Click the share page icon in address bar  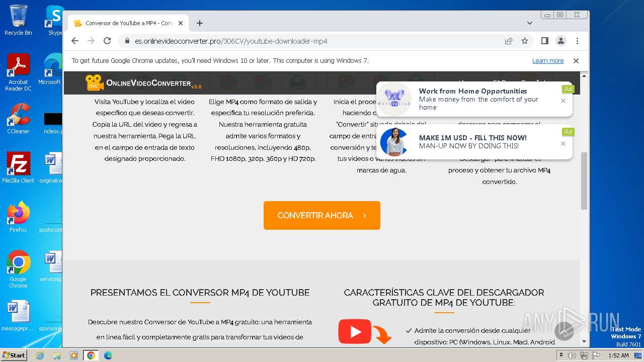coord(509,41)
